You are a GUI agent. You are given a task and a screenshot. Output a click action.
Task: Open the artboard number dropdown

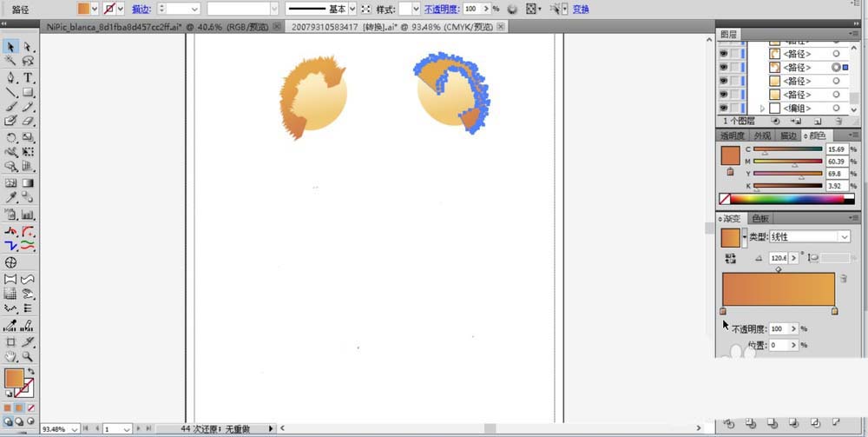tap(126, 428)
